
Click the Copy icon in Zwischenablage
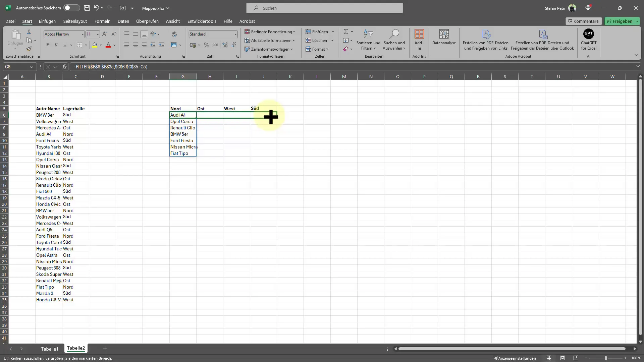pos(29,41)
